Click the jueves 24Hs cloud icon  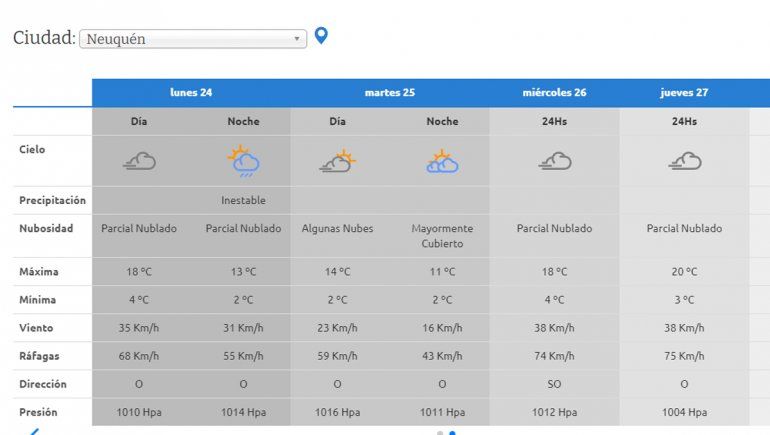pos(684,161)
